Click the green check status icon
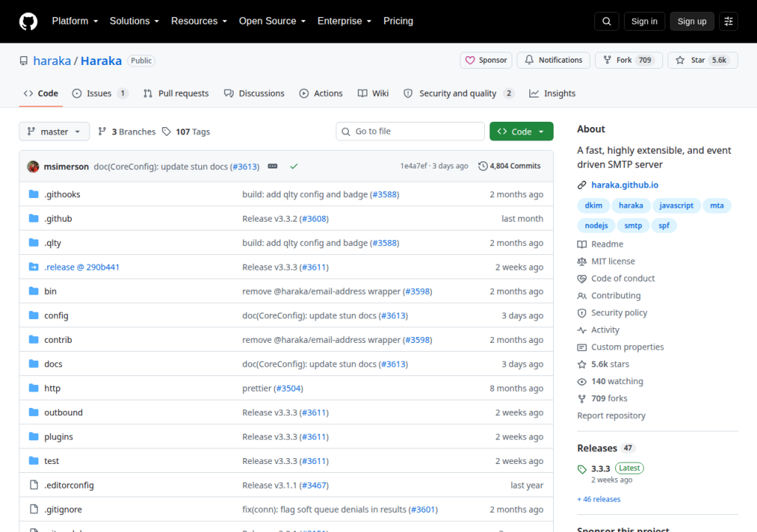 [x=293, y=166]
